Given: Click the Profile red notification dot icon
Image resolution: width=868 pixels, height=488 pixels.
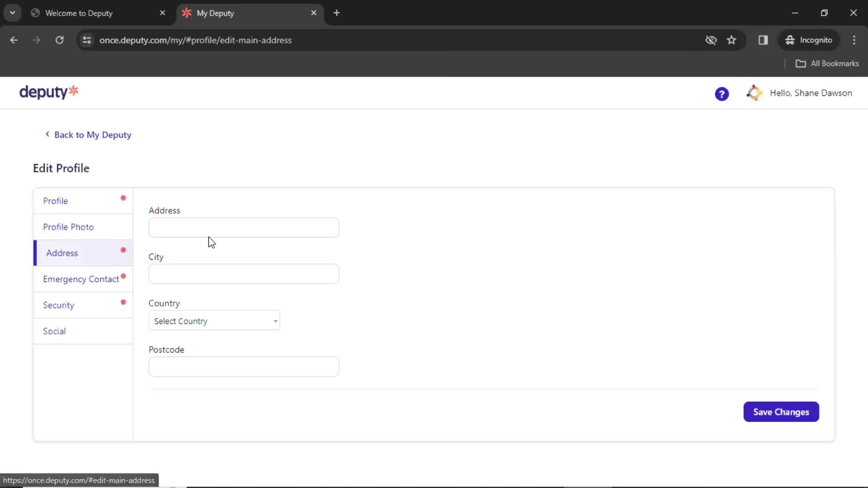Looking at the screenshot, I should click(x=123, y=198).
